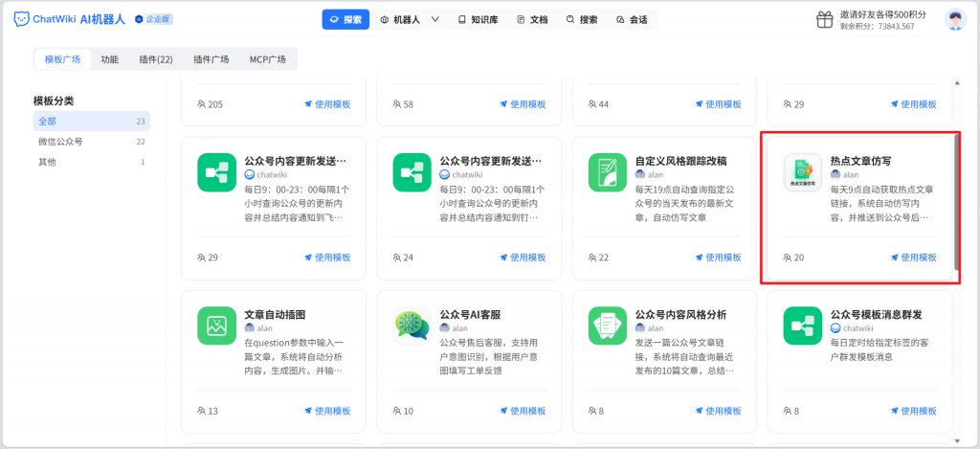This screenshot has width=980, height=449.
Task: Open the 热点文章仿写 card title
Action: 860,161
